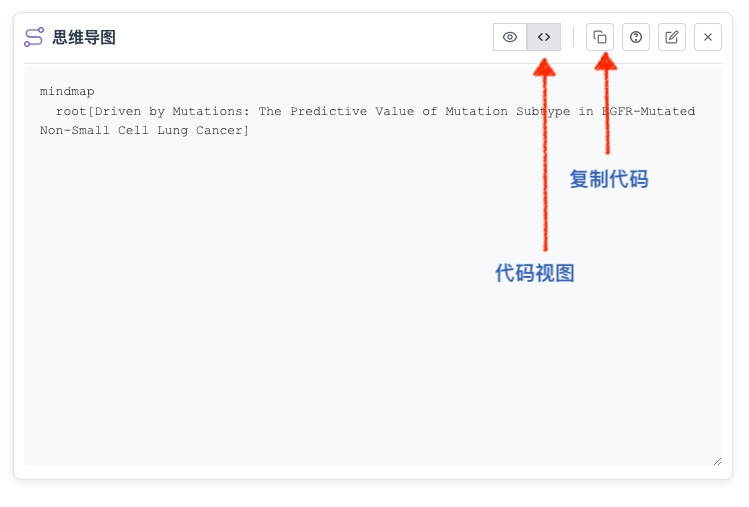Click the code area resize handle
The image size is (749, 507).
point(717,461)
